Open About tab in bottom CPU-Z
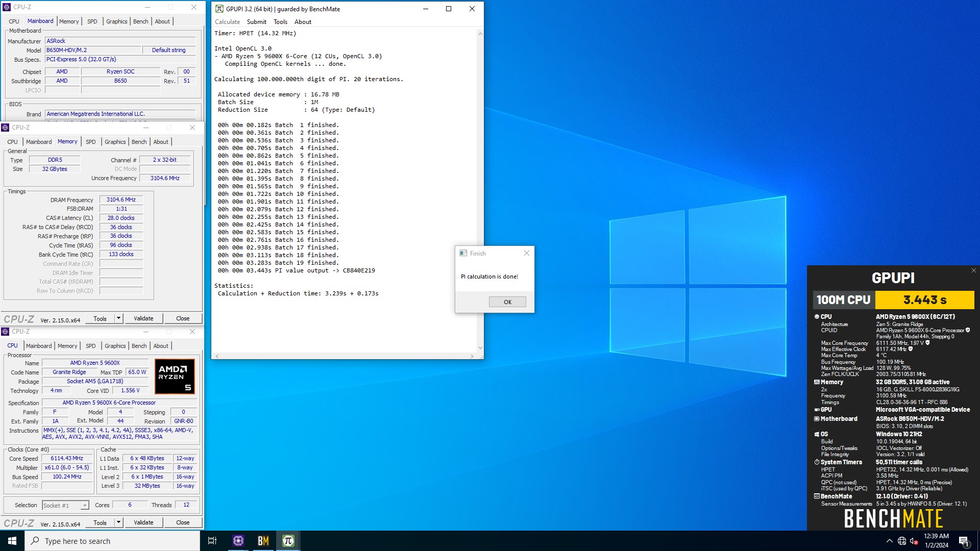Image resolution: width=980 pixels, height=551 pixels. 161,346
